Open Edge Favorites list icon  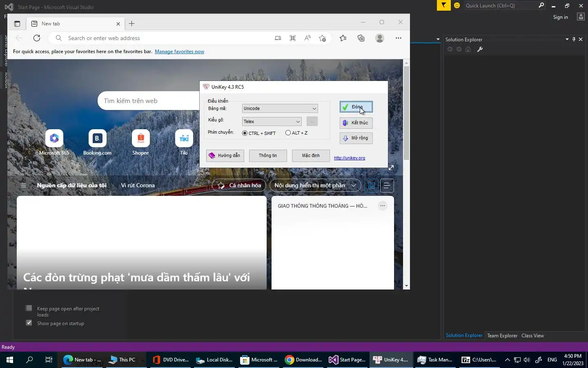pyautogui.click(x=343, y=38)
